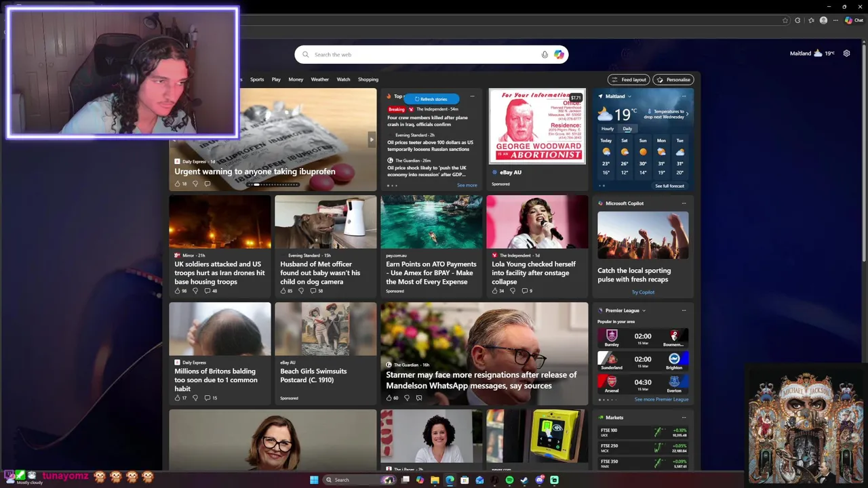Open comments on Lola Young story

click(526, 291)
